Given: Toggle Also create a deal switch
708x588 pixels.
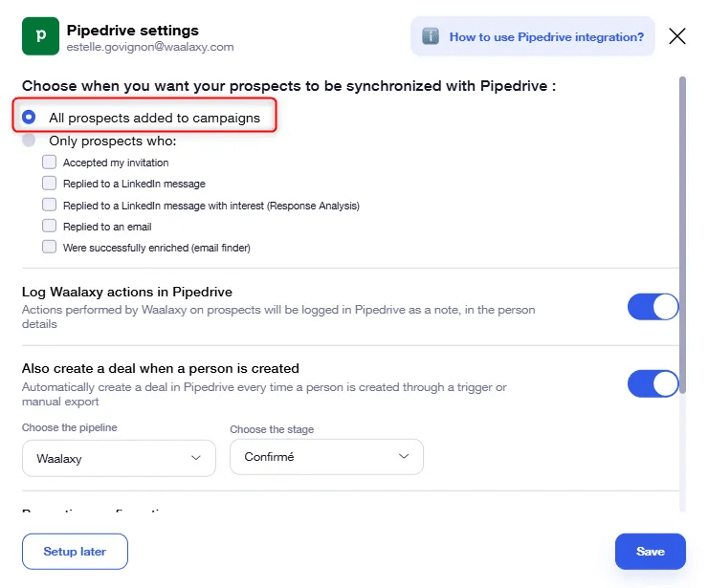Looking at the screenshot, I should (653, 384).
